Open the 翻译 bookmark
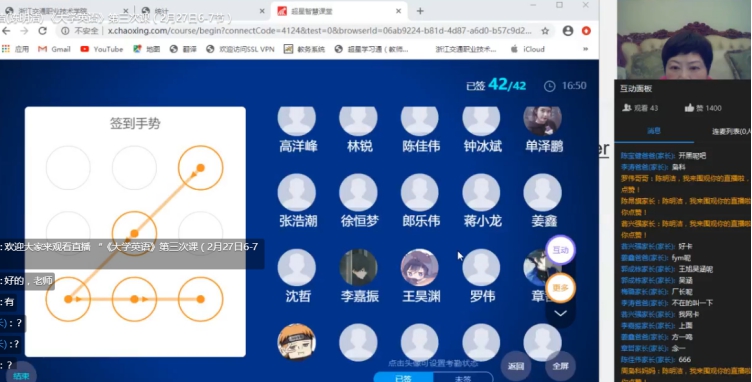The height and width of the screenshot is (382, 752). (x=183, y=49)
